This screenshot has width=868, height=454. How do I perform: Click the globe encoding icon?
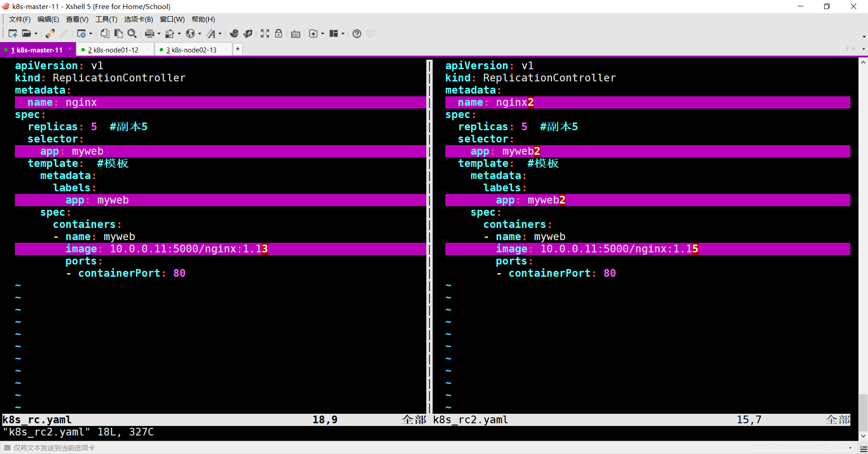(x=190, y=33)
